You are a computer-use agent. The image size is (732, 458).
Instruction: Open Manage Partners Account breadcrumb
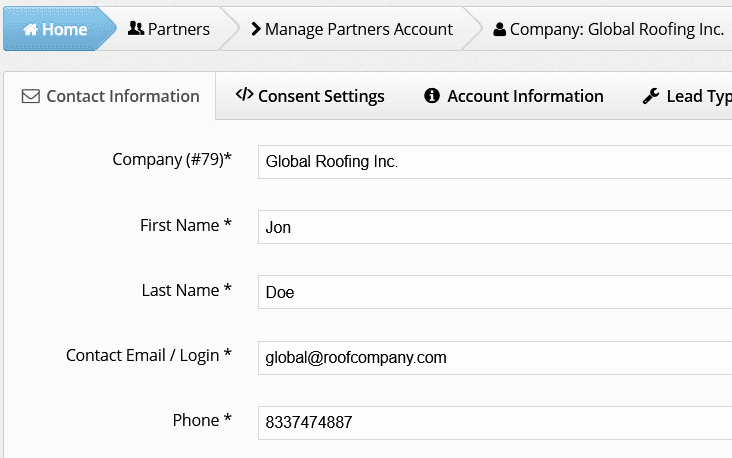[352, 29]
